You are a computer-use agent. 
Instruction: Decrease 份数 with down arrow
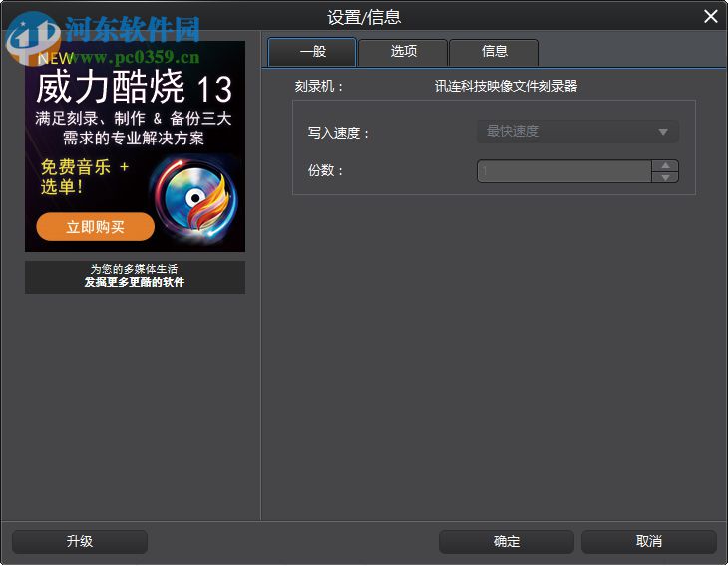(x=665, y=177)
